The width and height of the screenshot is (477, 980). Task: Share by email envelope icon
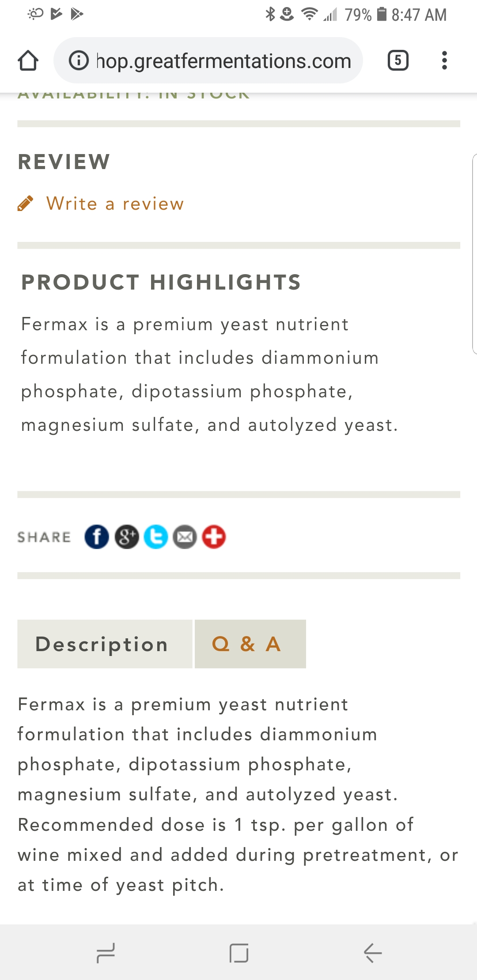pyautogui.click(x=185, y=537)
